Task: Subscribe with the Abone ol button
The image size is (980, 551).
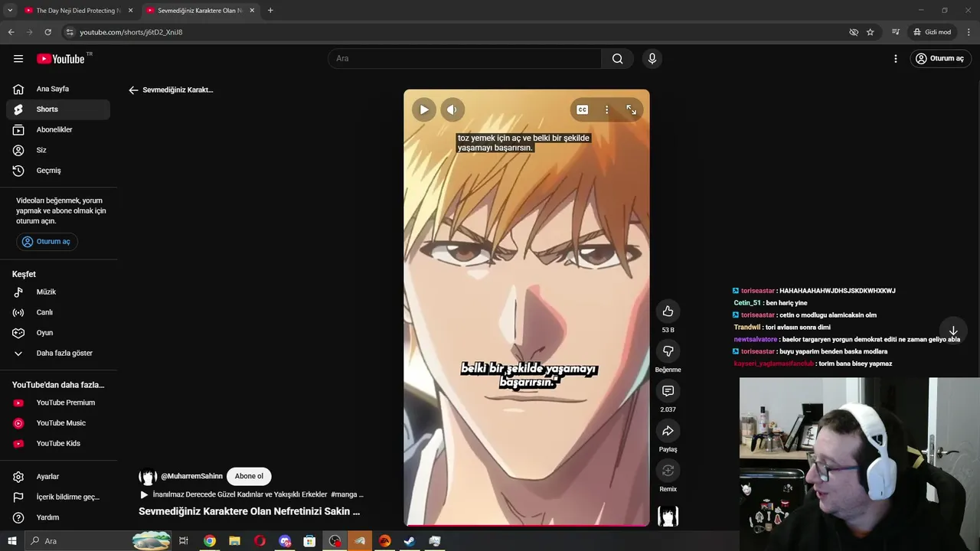Action: coord(249,476)
